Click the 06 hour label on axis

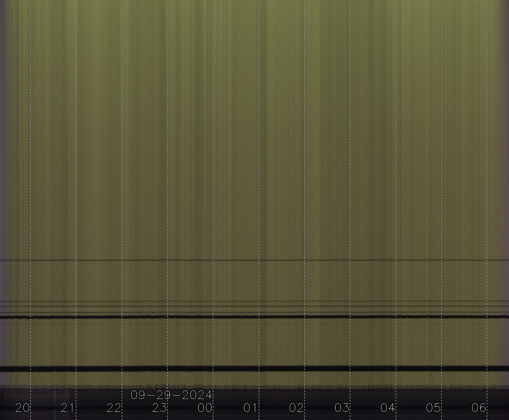479,408
